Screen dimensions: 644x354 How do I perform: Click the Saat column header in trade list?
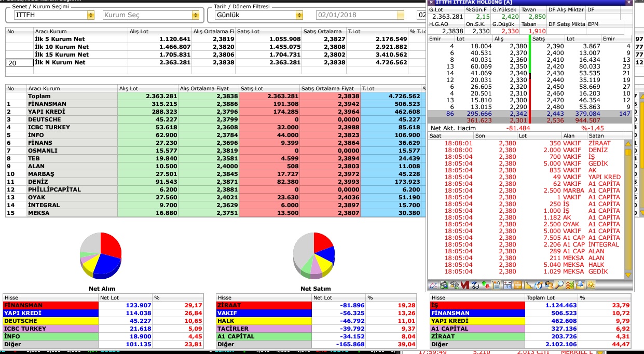pos(451,135)
